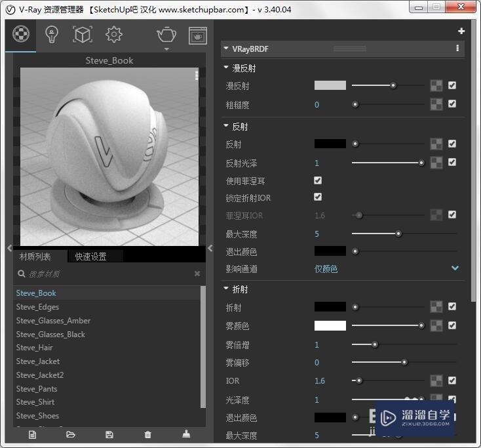Click the roughness value 0
This screenshot has height=448, width=481.
(x=317, y=105)
